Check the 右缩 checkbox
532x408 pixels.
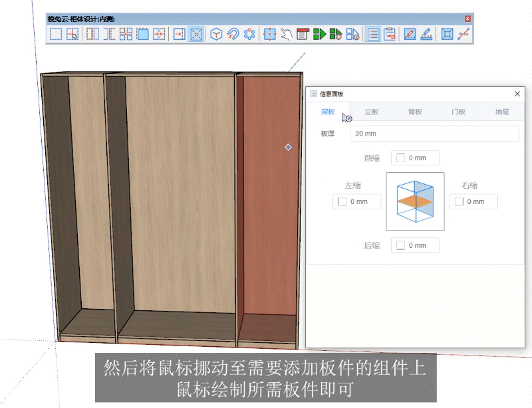coord(459,201)
